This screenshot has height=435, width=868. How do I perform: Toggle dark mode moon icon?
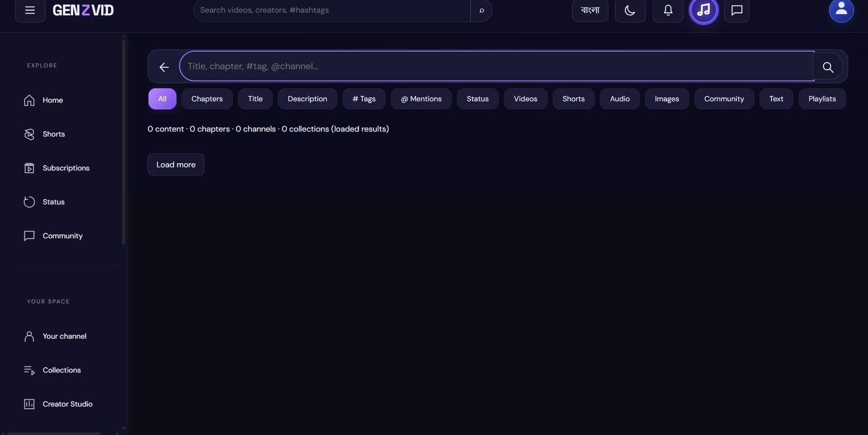(x=630, y=10)
